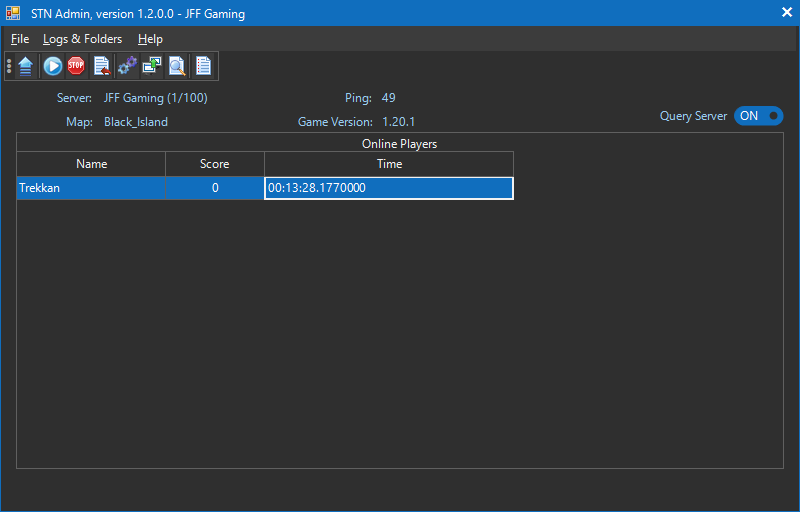Open the Help menu
This screenshot has width=800, height=512.
[x=150, y=39]
